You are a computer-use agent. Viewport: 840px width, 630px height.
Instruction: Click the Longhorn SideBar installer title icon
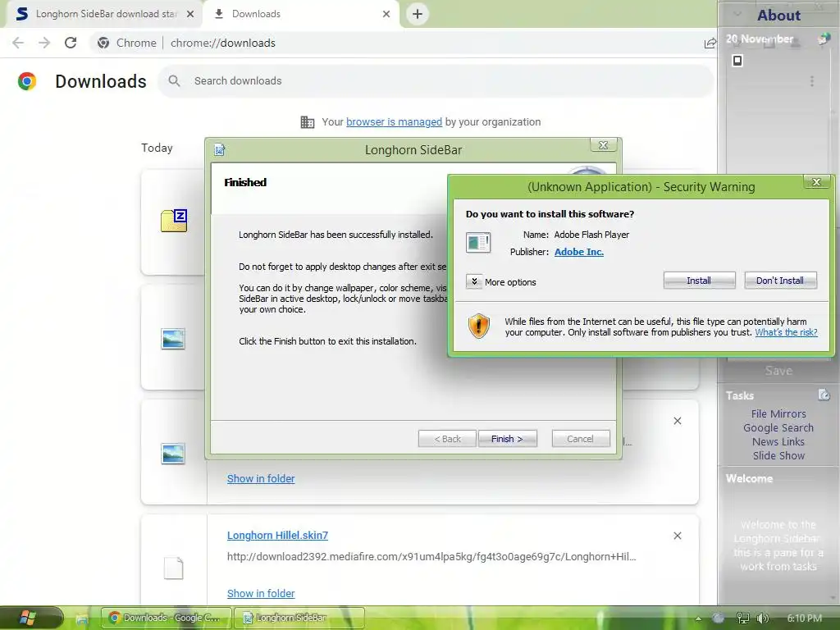tap(220, 149)
